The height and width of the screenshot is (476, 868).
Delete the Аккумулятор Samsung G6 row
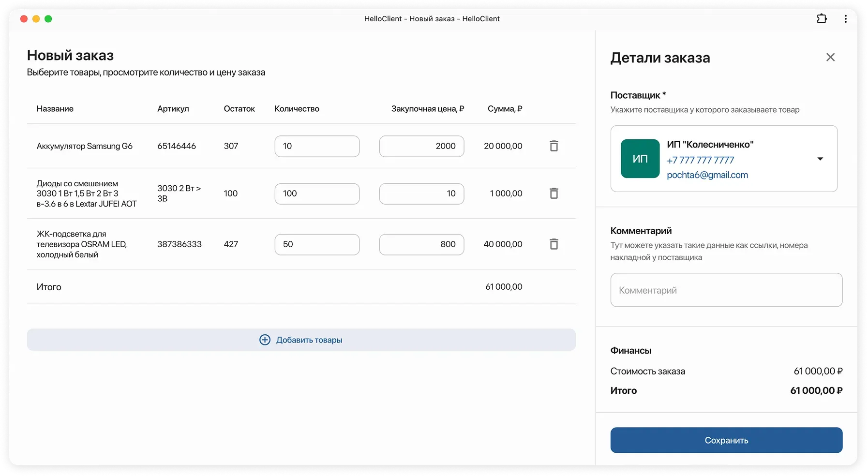coord(554,146)
